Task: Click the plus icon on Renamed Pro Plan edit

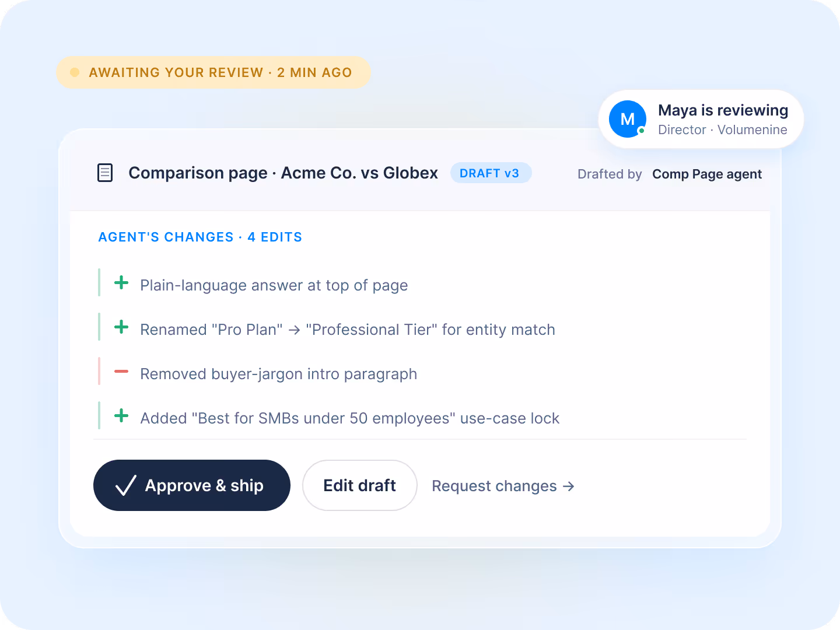Action: click(121, 327)
